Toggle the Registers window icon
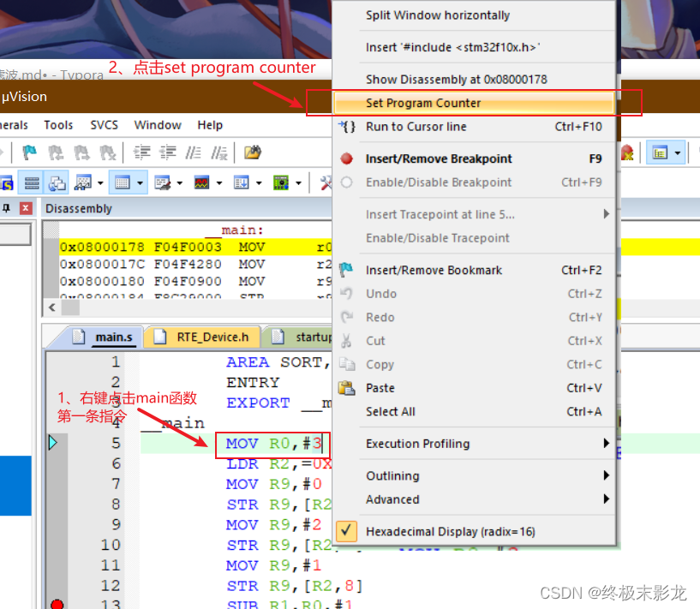This screenshot has height=609, width=700. (x=31, y=183)
